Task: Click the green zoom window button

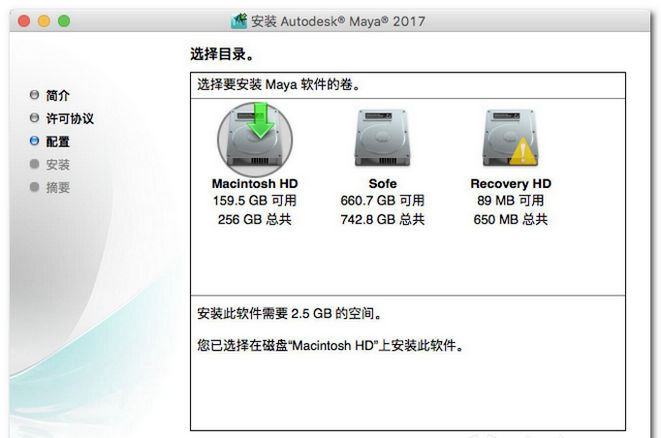Action: coord(64,21)
